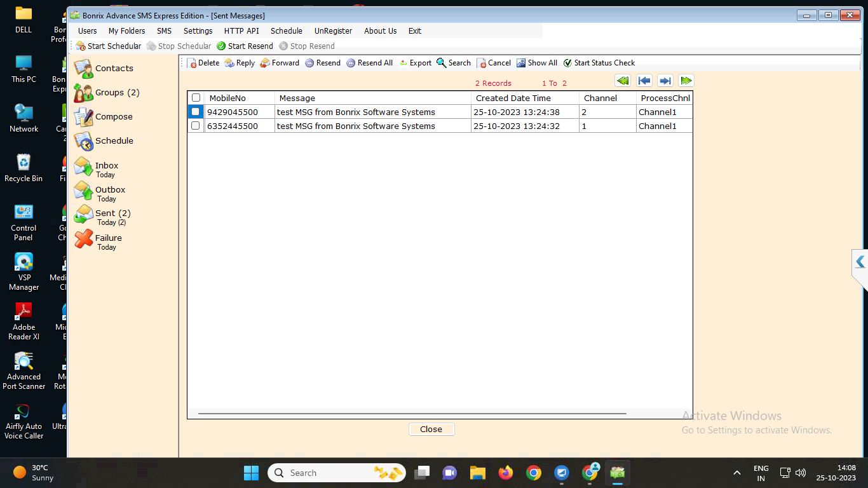This screenshot has height=488, width=868.
Task: Open the Settings menu
Action: point(198,30)
